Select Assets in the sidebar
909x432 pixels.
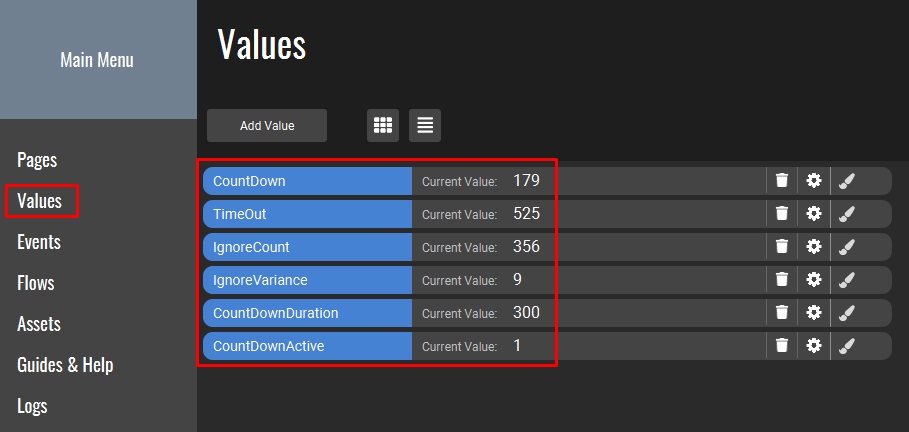(39, 324)
